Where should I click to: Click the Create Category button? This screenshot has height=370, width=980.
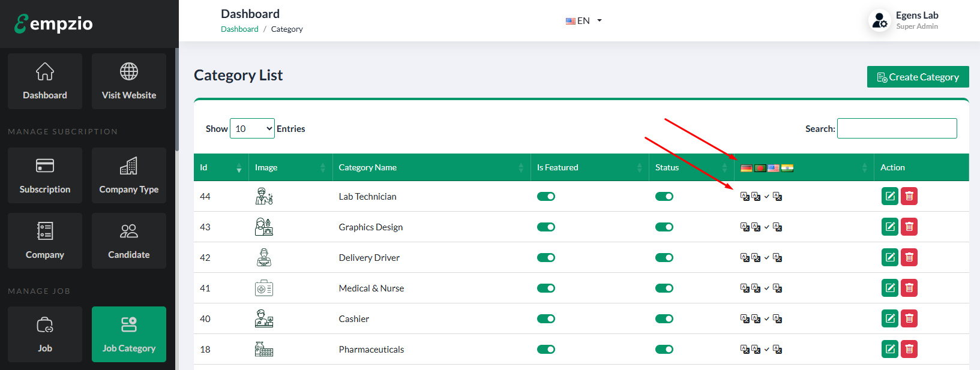pyautogui.click(x=918, y=77)
